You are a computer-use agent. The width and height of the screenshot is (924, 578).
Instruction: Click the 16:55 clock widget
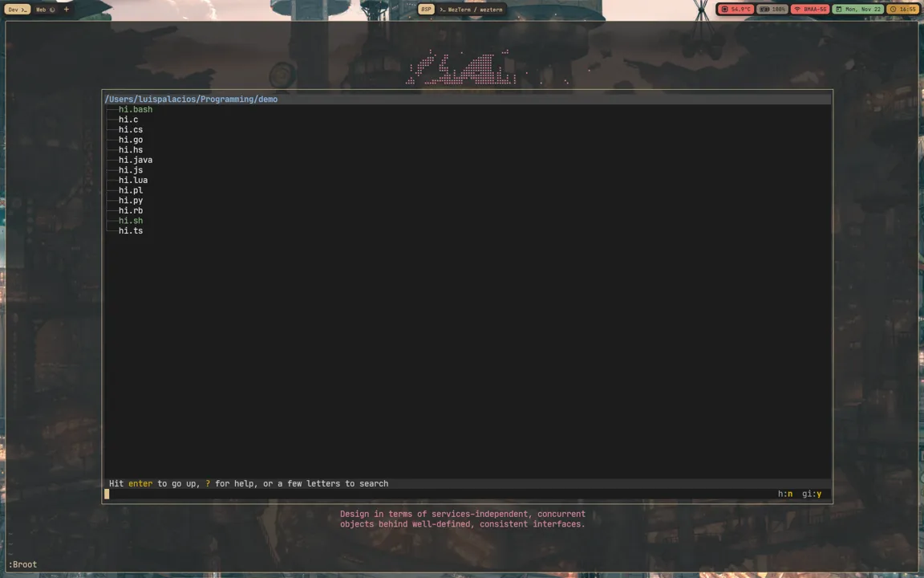click(903, 10)
